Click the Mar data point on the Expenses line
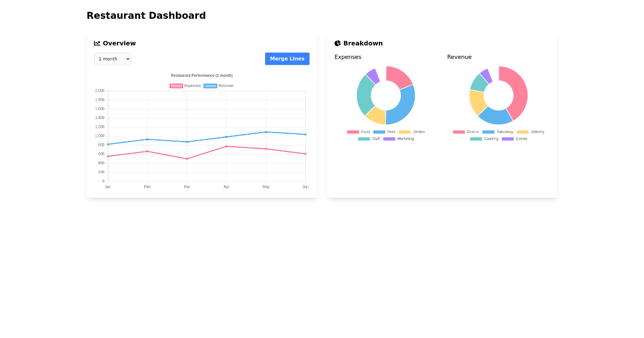The height and width of the screenshot is (338, 644). coord(187,159)
